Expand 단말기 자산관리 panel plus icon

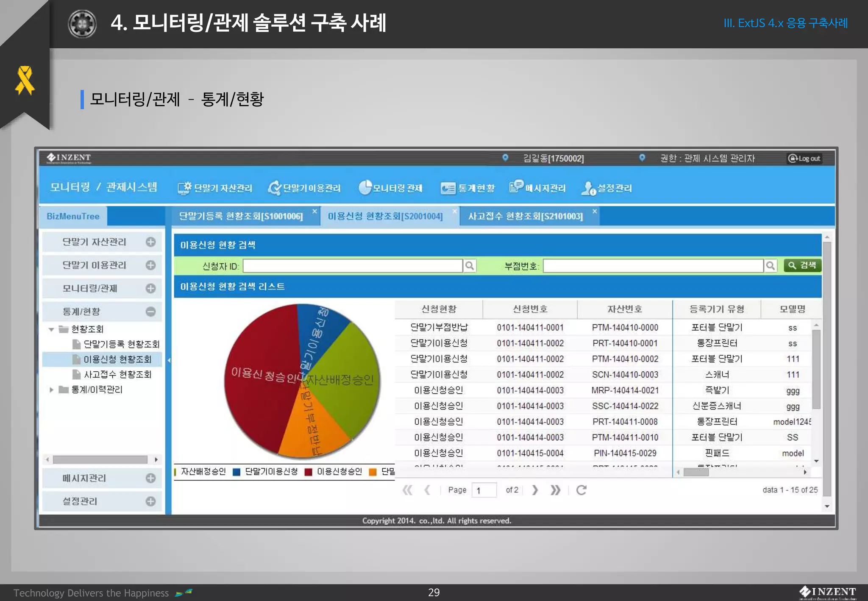(150, 242)
